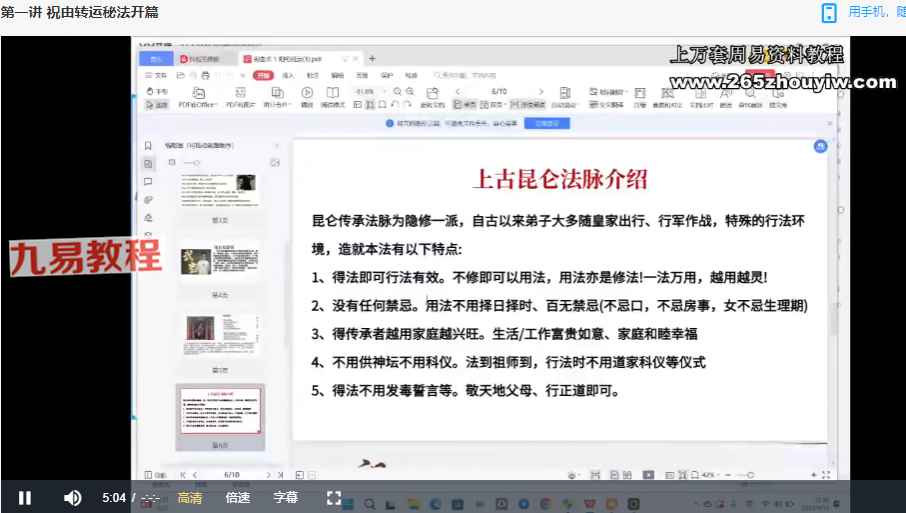
Task: Enter fullscreen mode in video player
Action: pyautogui.click(x=334, y=497)
